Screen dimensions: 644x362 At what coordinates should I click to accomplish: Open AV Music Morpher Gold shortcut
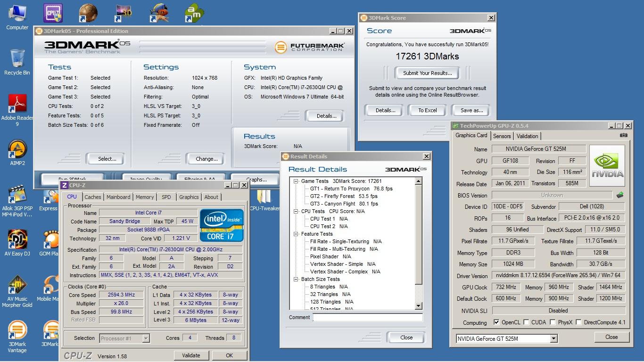(17, 291)
